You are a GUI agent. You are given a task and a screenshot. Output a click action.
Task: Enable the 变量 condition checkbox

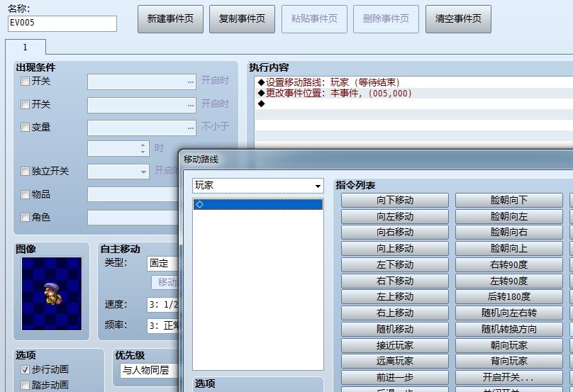tap(25, 127)
